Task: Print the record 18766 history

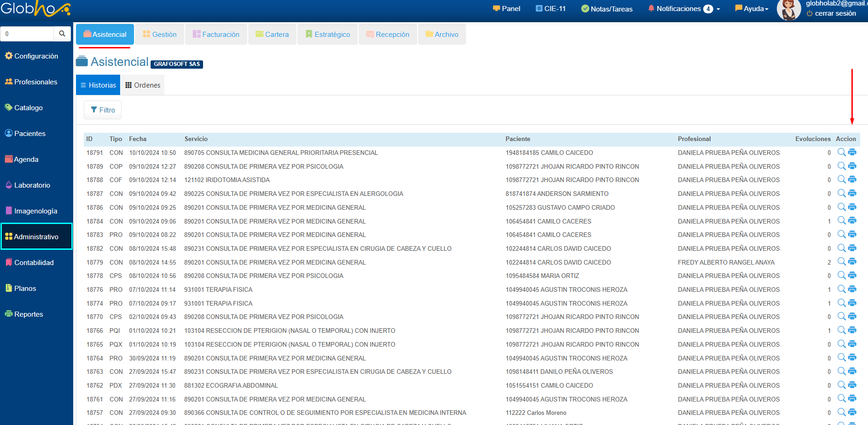Action: [852, 330]
